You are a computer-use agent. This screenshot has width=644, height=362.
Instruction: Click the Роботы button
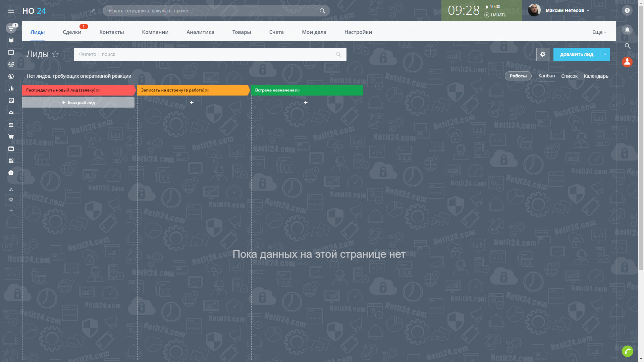(518, 76)
